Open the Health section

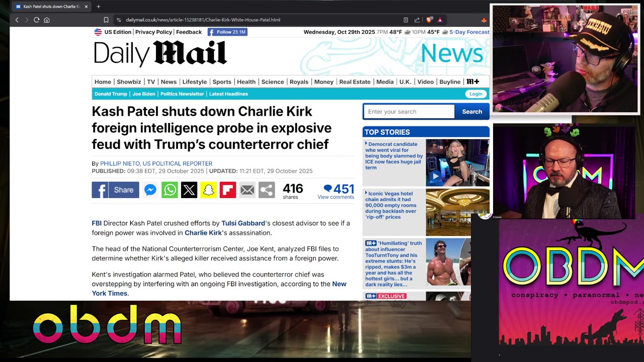pyautogui.click(x=246, y=82)
